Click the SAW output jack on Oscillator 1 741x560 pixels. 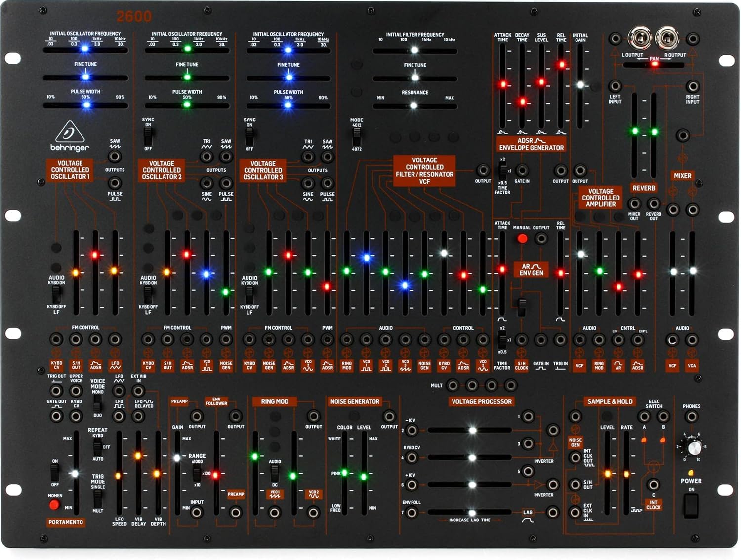[115, 156]
